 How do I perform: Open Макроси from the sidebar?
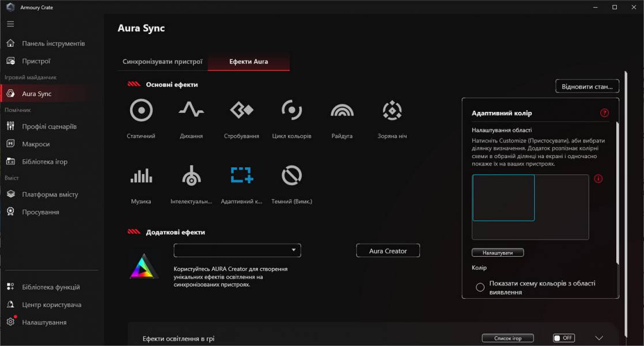coord(35,144)
